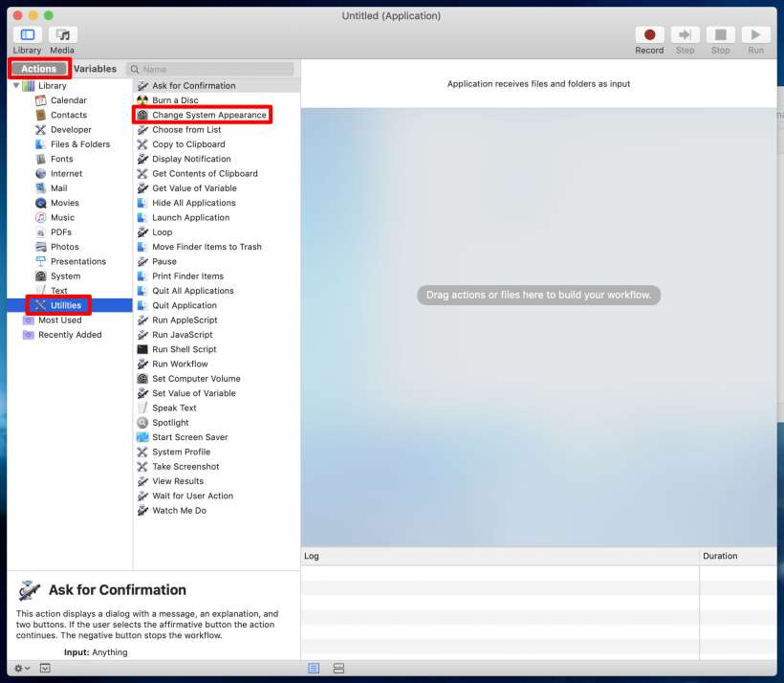Switch to the Variables tab
The image size is (784, 683).
pyautogui.click(x=95, y=69)
